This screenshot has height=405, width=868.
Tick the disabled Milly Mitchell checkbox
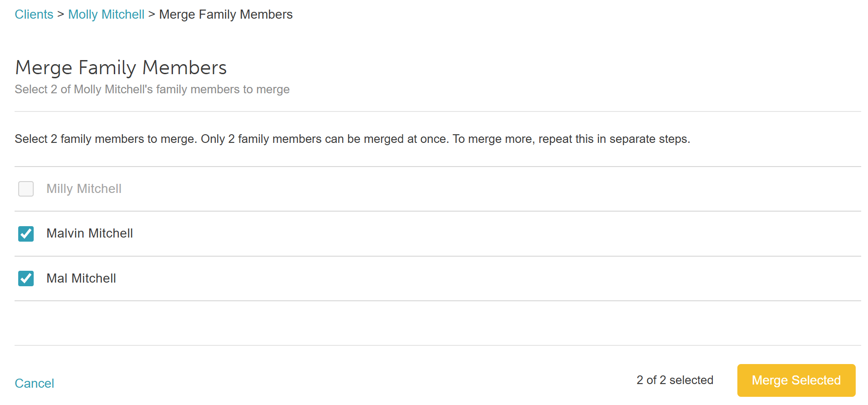tap(26, 189)
